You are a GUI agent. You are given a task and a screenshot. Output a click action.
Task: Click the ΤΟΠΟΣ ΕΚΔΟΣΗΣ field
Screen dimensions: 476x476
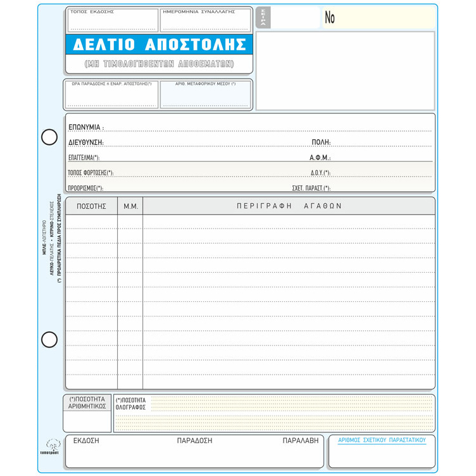tap(113, 21)
